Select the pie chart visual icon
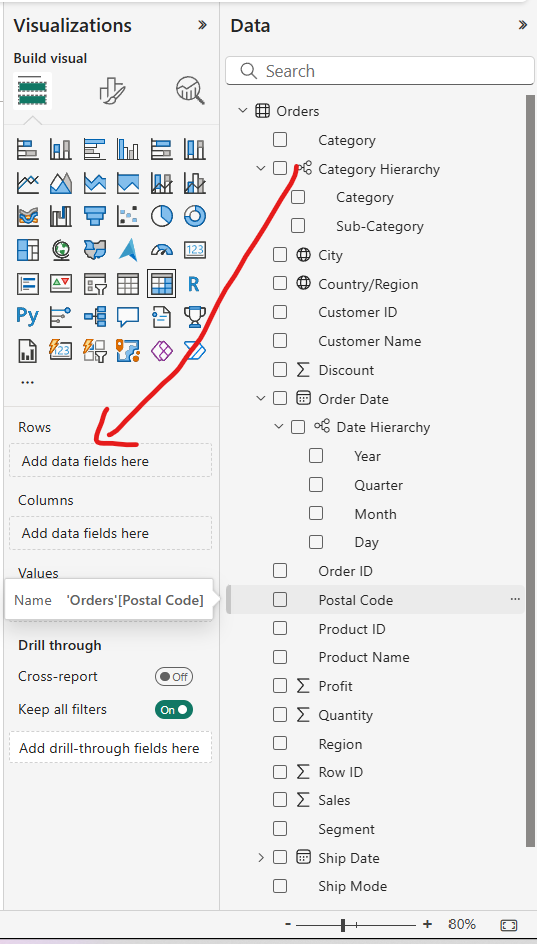This screenshot has height=944, width=537. (x=161, y=216)
